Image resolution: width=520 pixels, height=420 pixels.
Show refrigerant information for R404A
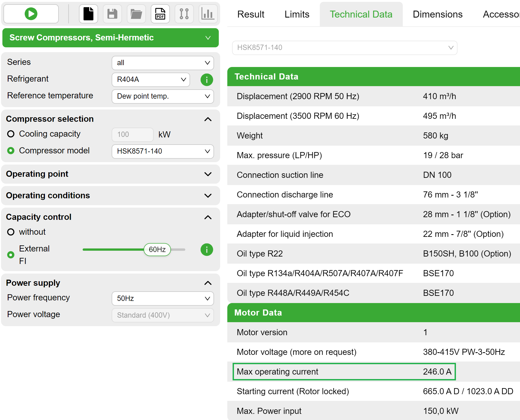coord(207,79)
